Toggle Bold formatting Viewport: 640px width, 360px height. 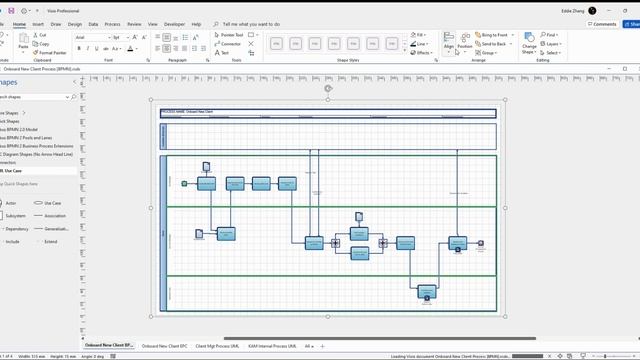[x=79, y=49]
